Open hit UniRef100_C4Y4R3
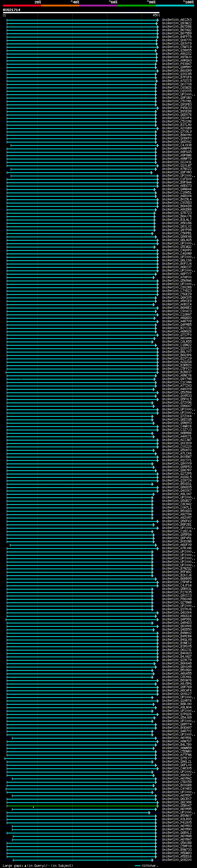 176,789
